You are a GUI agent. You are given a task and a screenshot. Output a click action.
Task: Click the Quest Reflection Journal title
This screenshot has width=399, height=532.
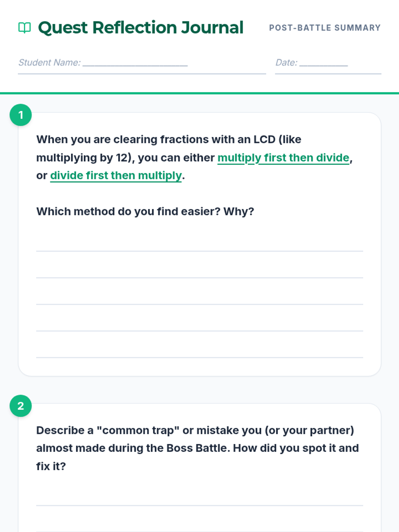coord(141,28)
